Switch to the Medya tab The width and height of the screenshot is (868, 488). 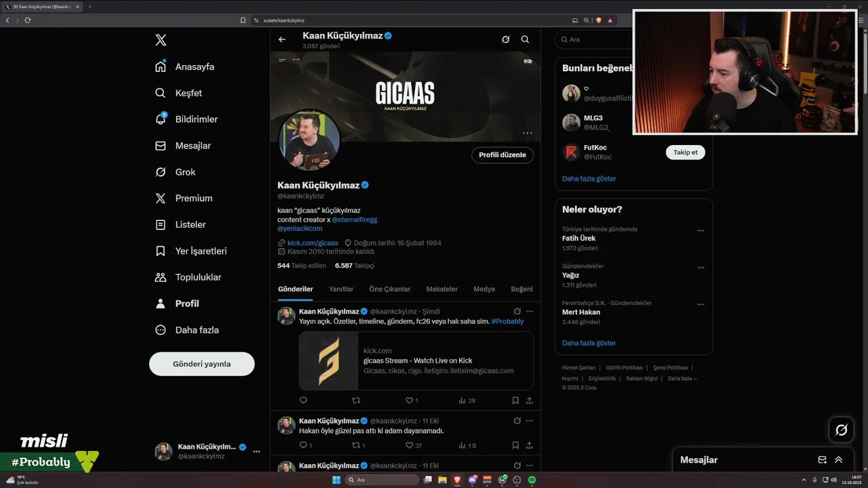[x=484, y=289]
